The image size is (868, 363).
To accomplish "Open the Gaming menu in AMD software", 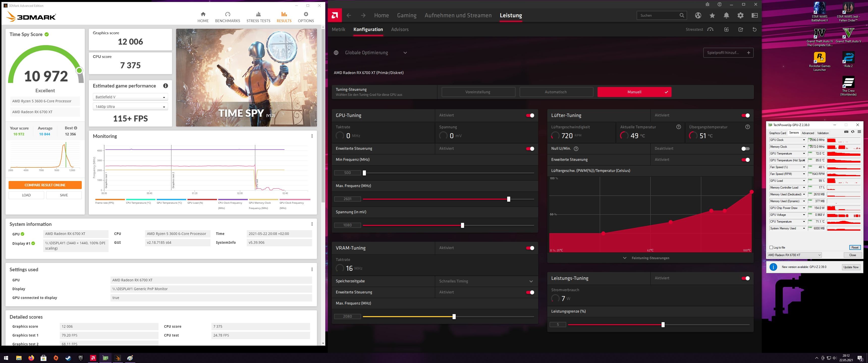I will [406, 15].
